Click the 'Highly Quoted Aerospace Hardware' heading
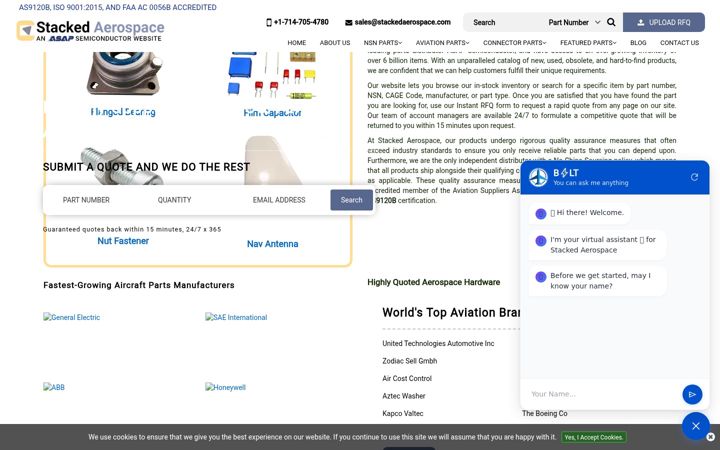Image resolution: width=720 pixels, height=450 pixels. click(x=433, y=282)
